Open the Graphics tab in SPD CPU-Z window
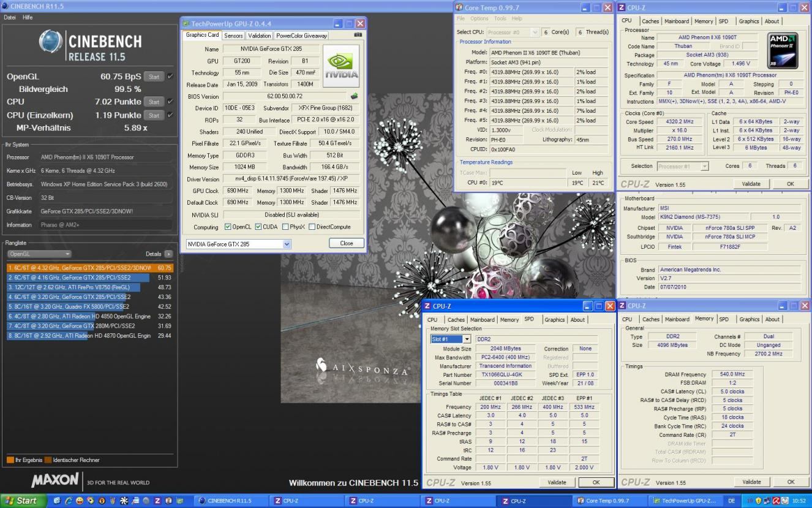This screenshot has width=812, height=508. [554, 319]
